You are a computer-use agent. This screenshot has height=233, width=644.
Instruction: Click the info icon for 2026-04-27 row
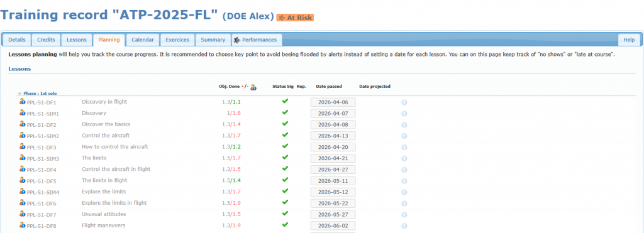pos(404,170)
